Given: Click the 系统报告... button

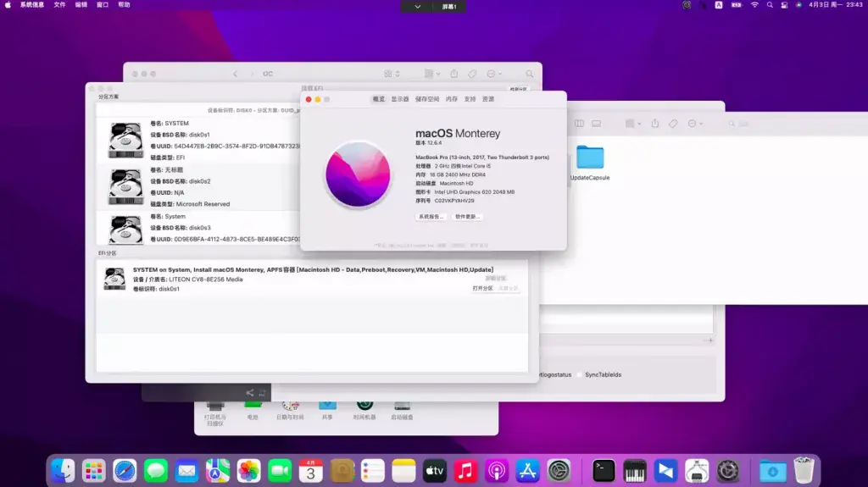Looking at the screenshot, I should [431, 217].
